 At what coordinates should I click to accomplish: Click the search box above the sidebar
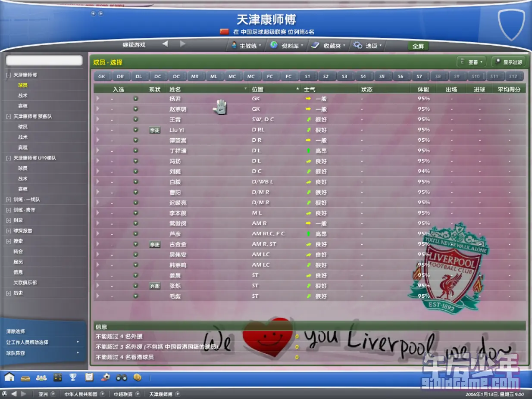click(44, 60)
